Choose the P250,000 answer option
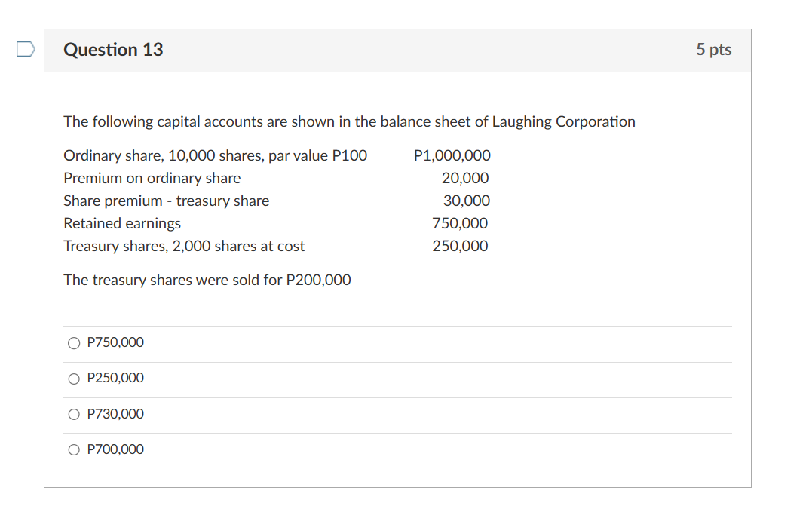Screen dimensions: 812x509 74,379
